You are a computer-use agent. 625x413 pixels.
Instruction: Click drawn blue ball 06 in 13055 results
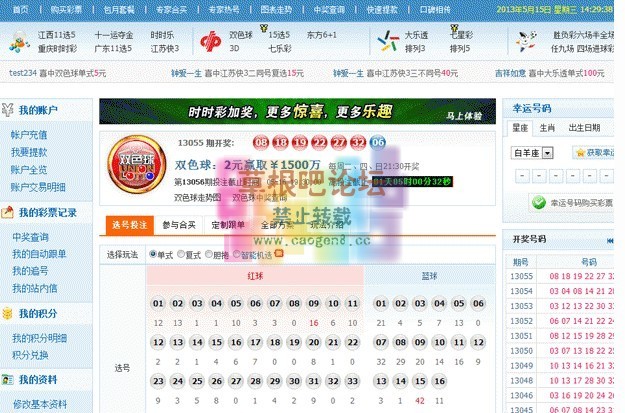377,142
